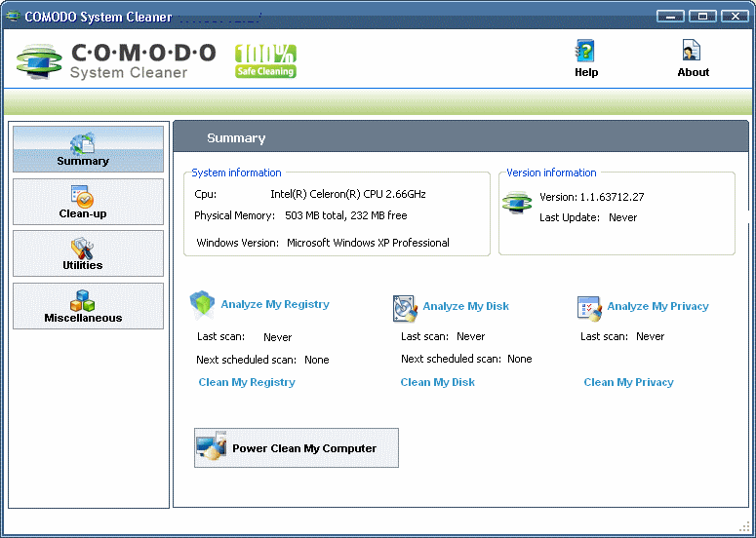Screen dimensions: 756x538
Task: Click the 100% Safe Cleaning badge
Action: point(265,60)
